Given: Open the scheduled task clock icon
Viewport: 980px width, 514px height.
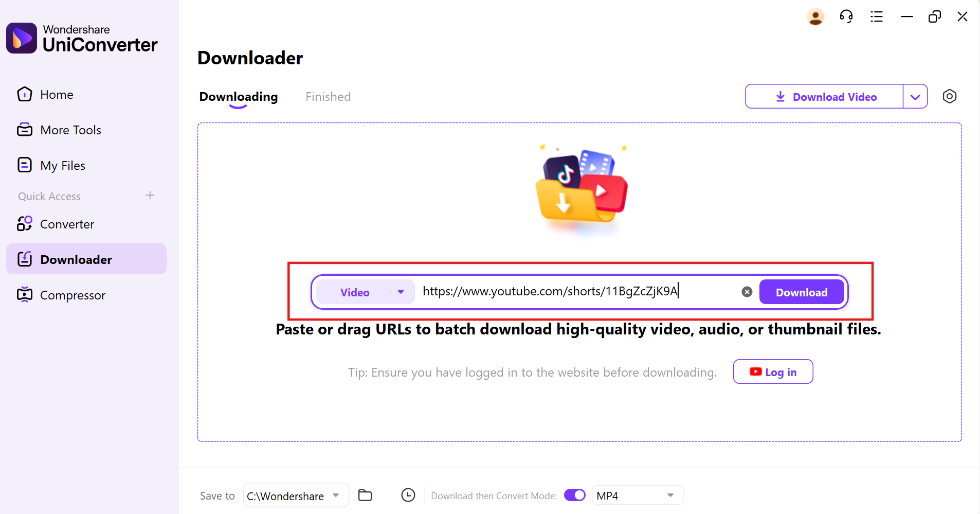Looking at the screenshot, I should coord(408,495).
